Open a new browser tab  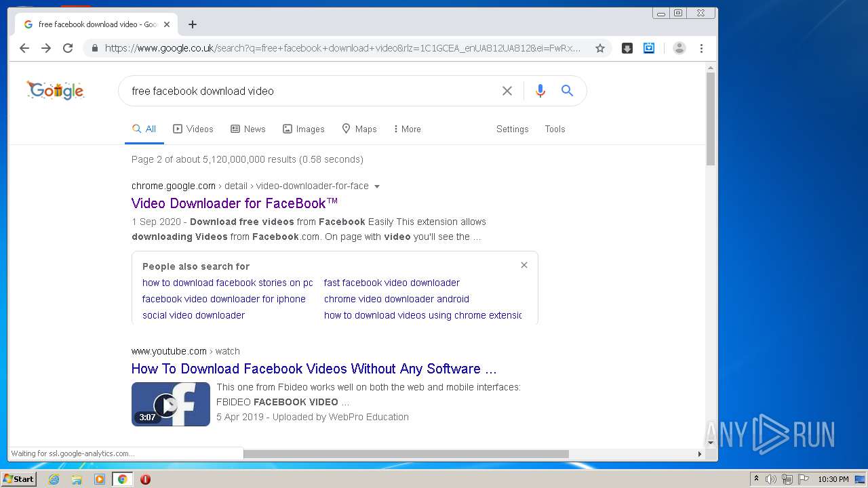point(193,24)
